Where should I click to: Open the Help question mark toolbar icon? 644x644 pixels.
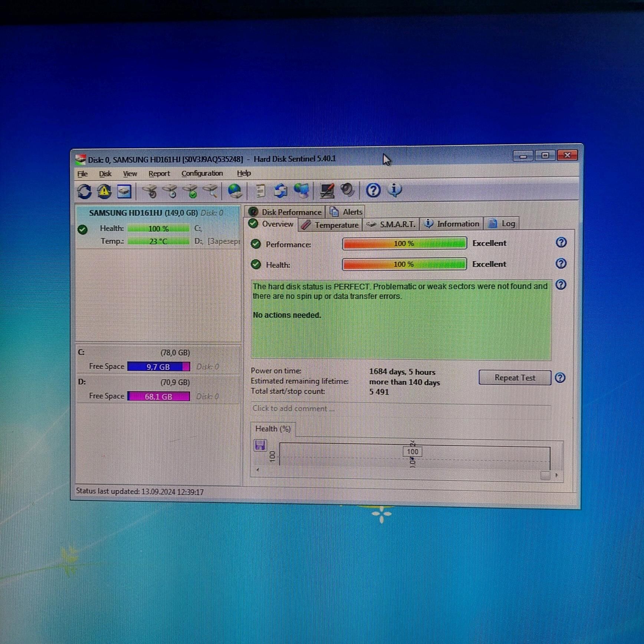[x=373, y=190]
